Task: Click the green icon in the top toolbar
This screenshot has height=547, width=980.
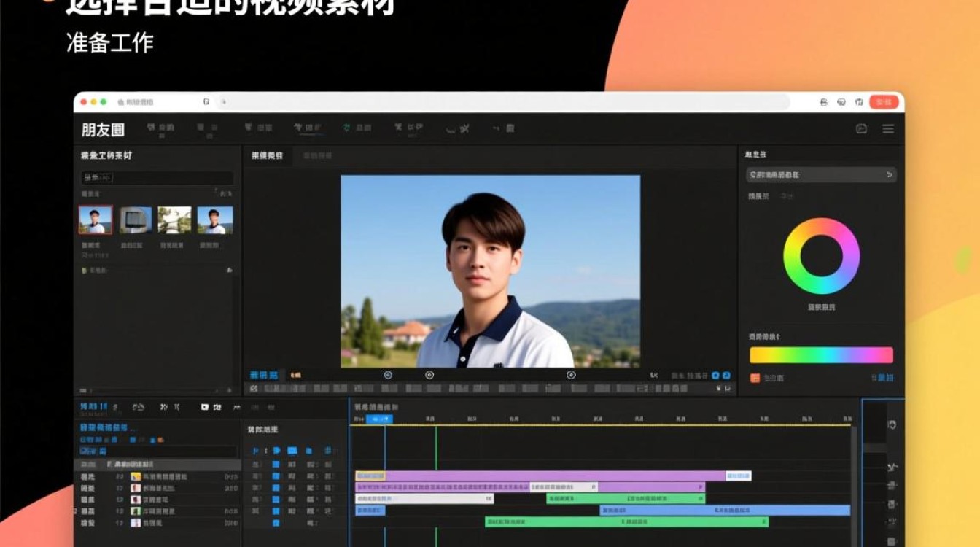Action: pos(346,128)
